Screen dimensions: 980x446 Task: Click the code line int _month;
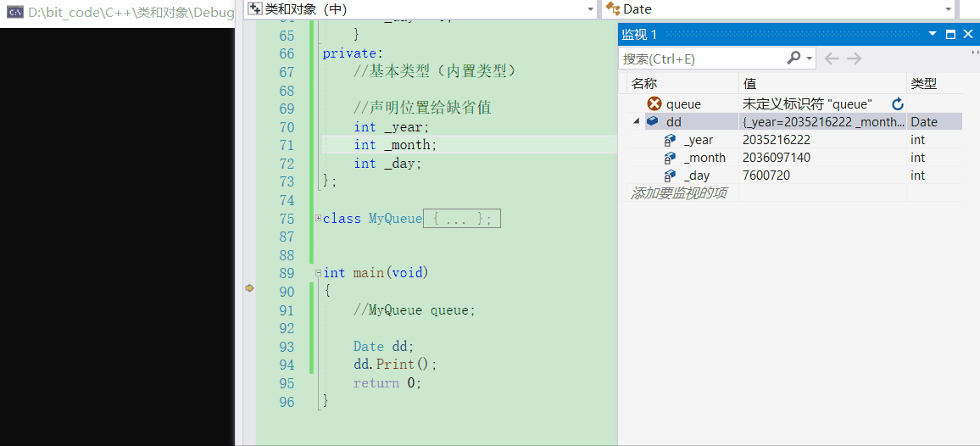coord(395,145)
